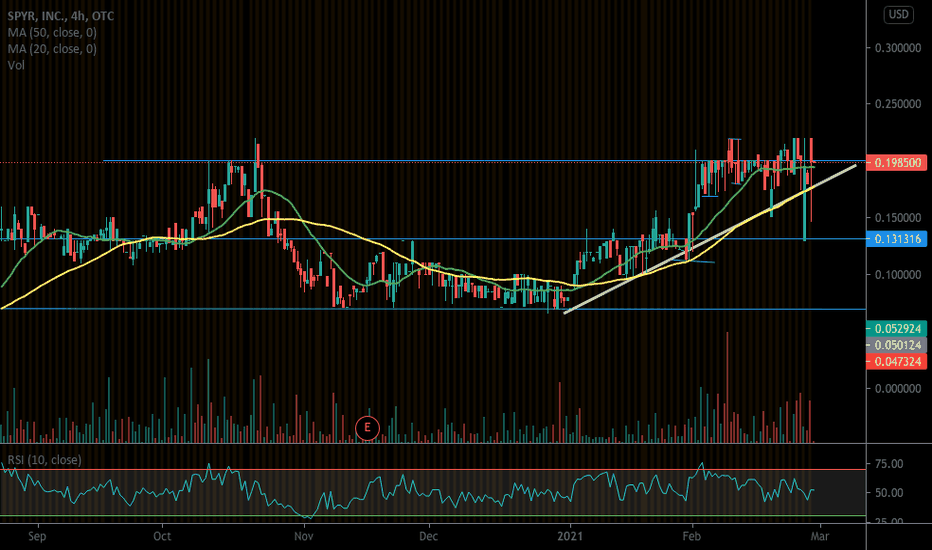Click the earnings 'E' marker on the chart

[367, 428]
